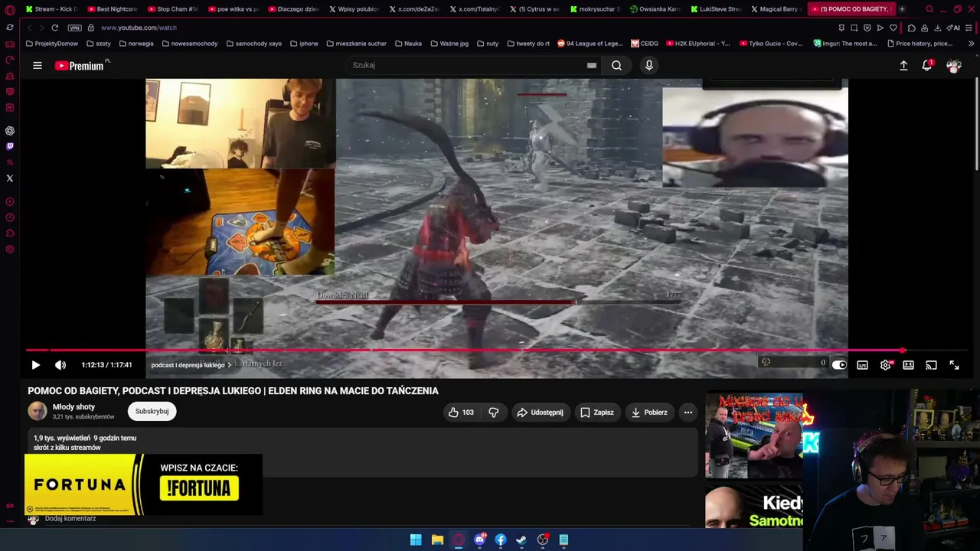This screenshot has height=551, width=980.
Task: Open recommended 'Kiedy Samotne' video thumbnail
Action: pyautogui.click(x=754, y=505)
